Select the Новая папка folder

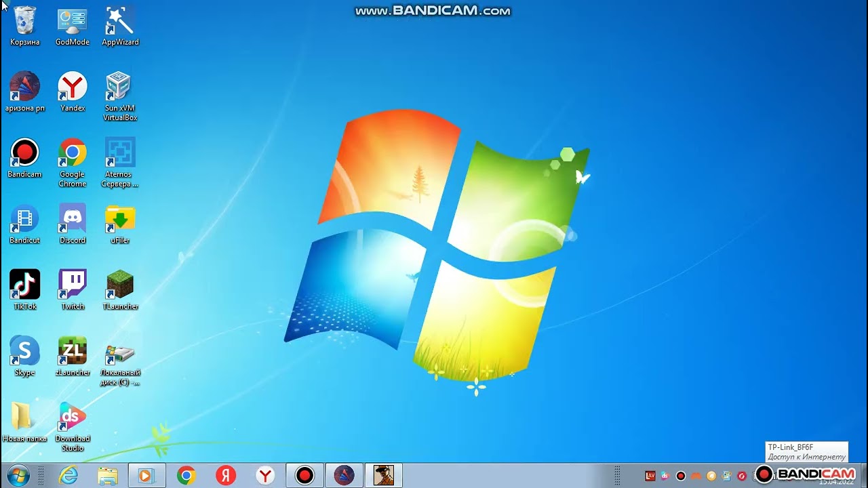(x=25, y=422)
